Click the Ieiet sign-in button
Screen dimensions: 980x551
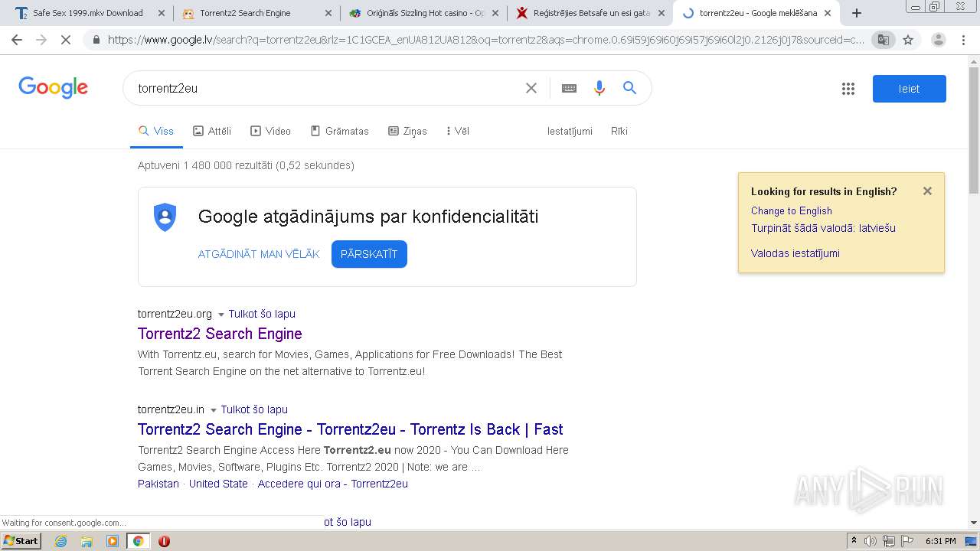[x=909, y=89]
